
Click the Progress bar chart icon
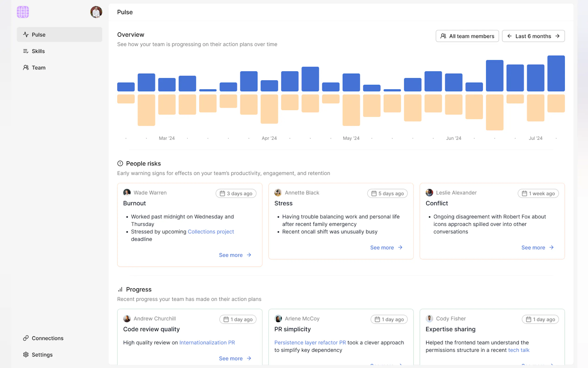(120, 289)
